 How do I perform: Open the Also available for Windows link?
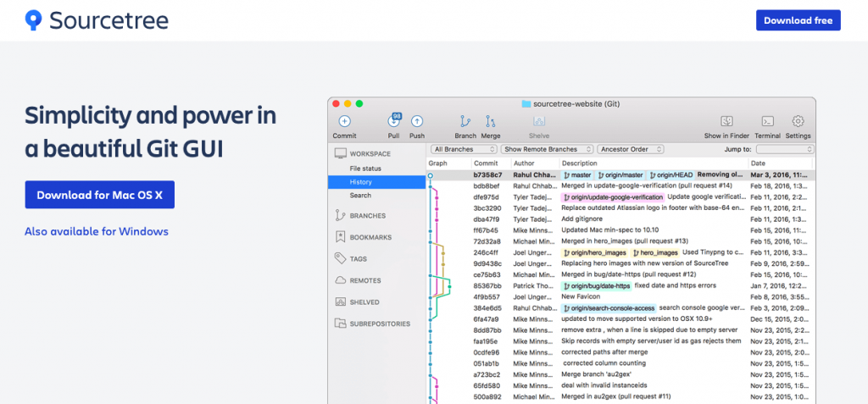pos(97,231)
